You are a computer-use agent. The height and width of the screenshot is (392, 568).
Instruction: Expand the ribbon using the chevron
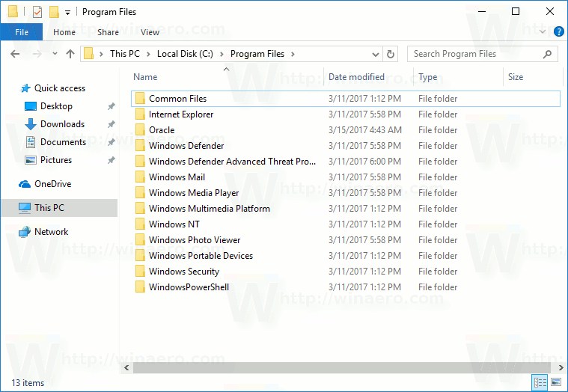543,32
